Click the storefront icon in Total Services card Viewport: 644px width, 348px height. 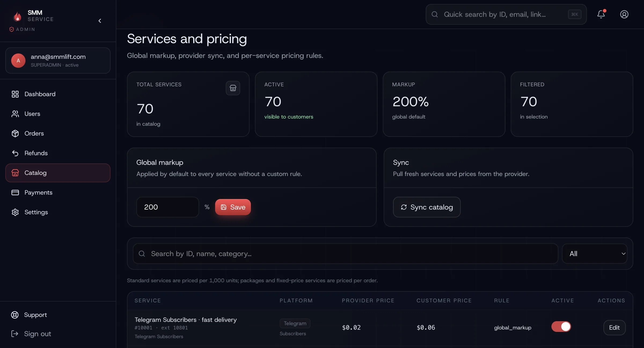coord(233,88)
